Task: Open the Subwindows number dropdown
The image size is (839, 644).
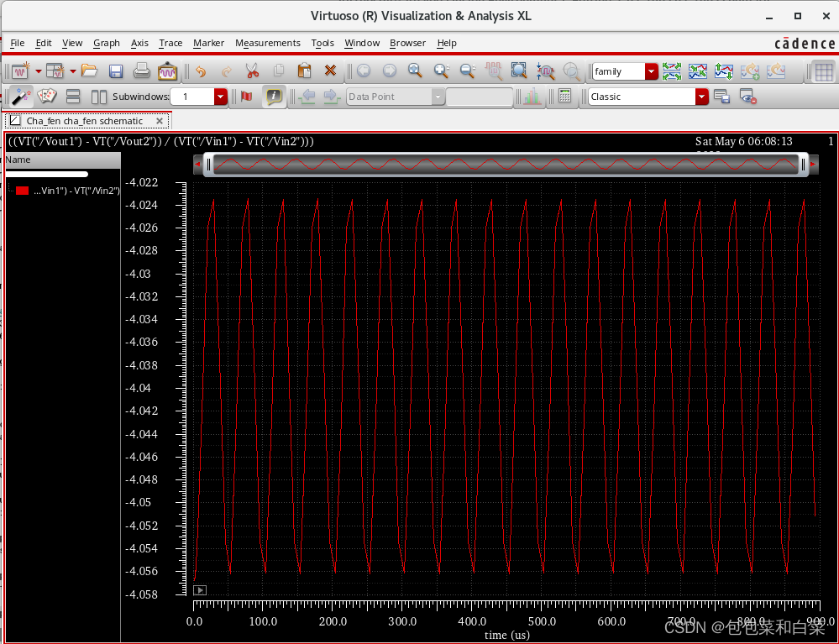Action: coord(220,97)
